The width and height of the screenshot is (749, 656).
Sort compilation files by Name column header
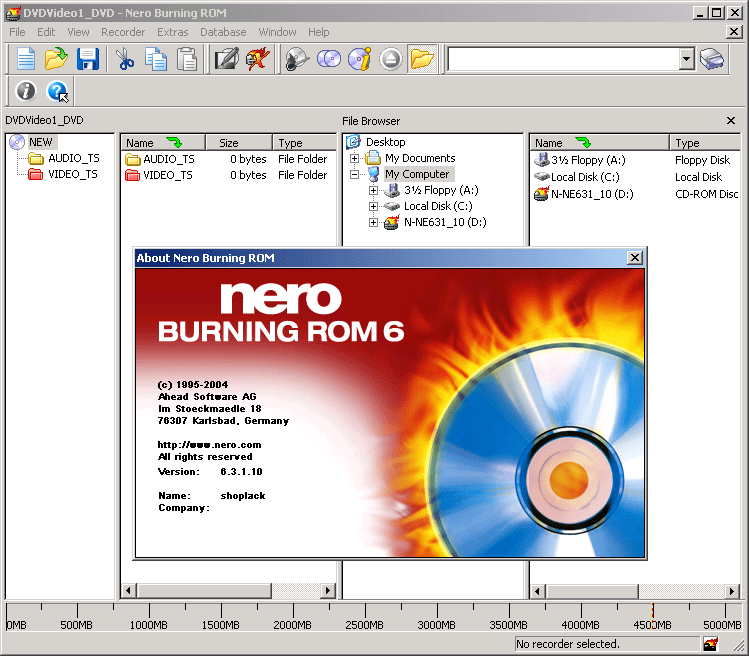pyautogui.click(x=163, y=143)
